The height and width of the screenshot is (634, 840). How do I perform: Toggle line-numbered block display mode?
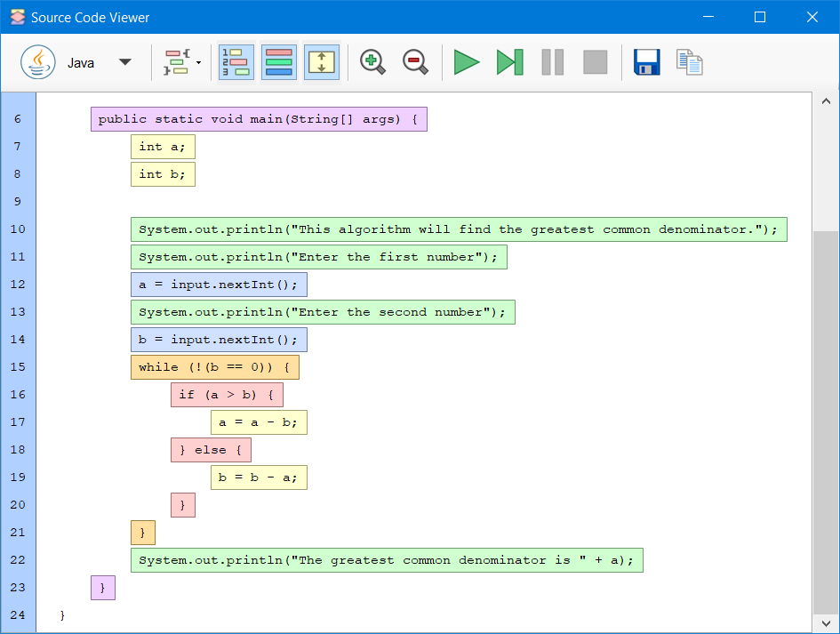click(x=236, y=61)
